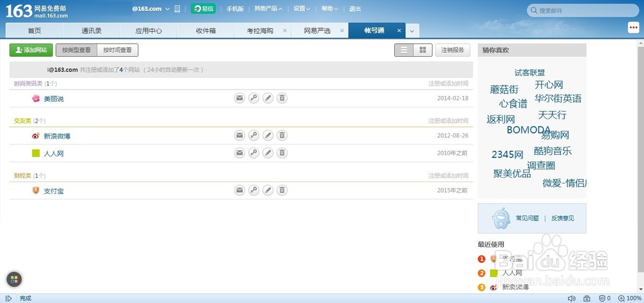Open the 蘑菇街 suggestion link
This screenshot has height=303, width=644.
504,89
